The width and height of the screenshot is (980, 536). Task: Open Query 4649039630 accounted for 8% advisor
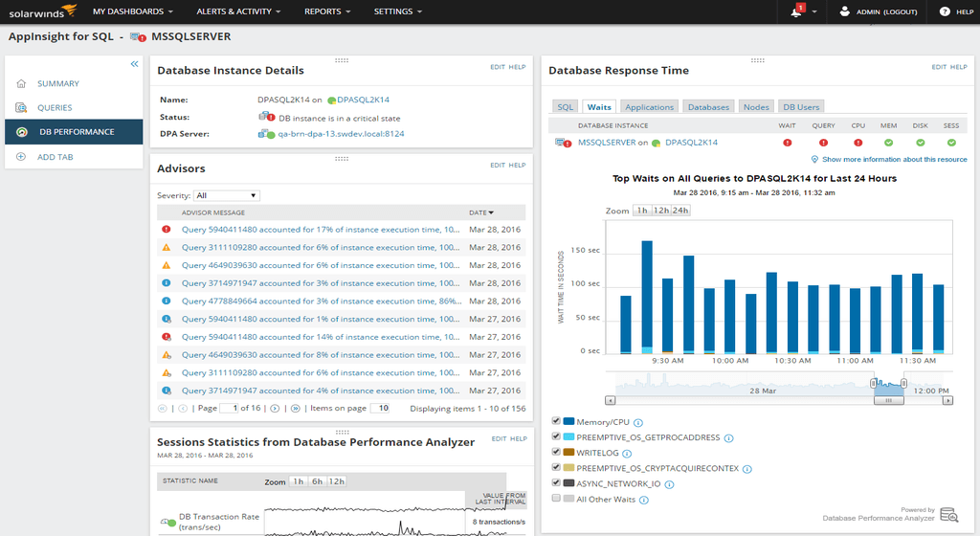(x=321, y=354)
